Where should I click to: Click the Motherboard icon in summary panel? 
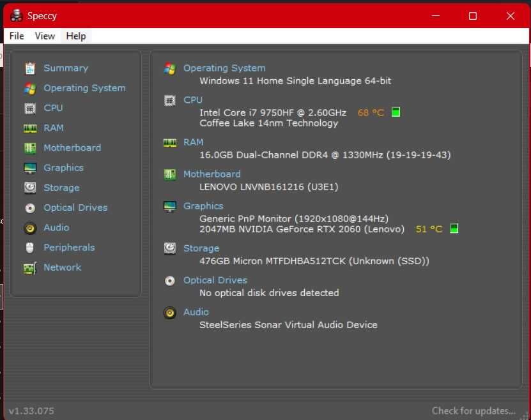click(x=170, y=174)
